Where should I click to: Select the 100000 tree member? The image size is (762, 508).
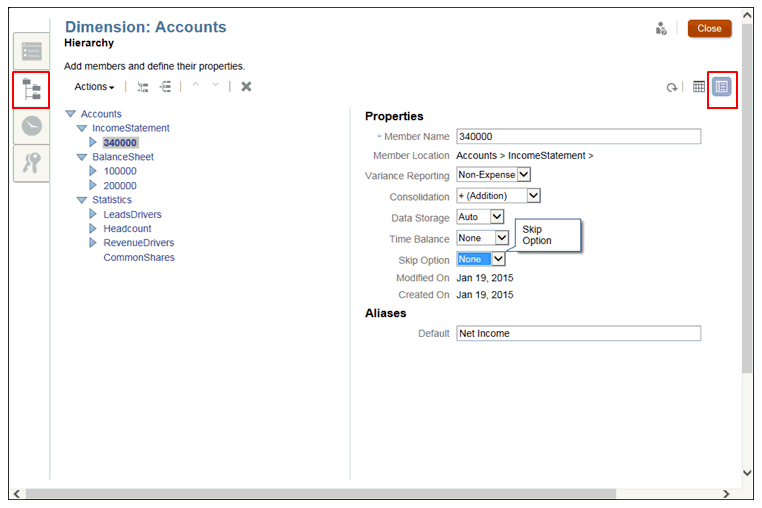(120, 171)
